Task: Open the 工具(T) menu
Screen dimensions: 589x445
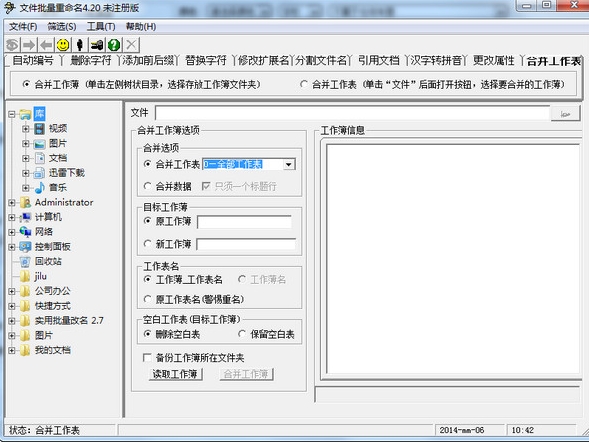Action: (101, 27)
